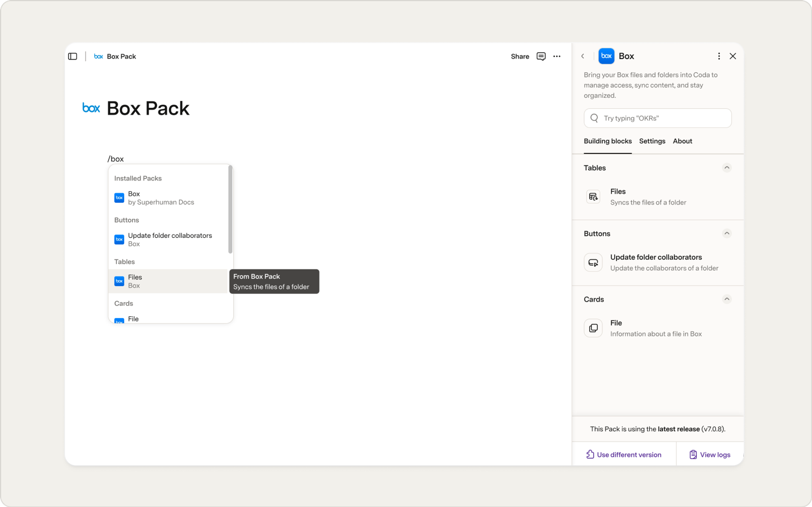Click the Box Pack page heading

point(148,108)
